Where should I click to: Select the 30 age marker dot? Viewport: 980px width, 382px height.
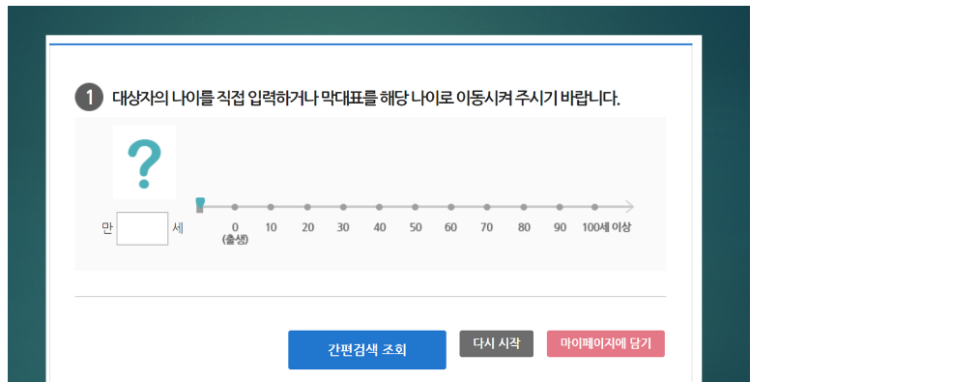[x=343, y=207]
